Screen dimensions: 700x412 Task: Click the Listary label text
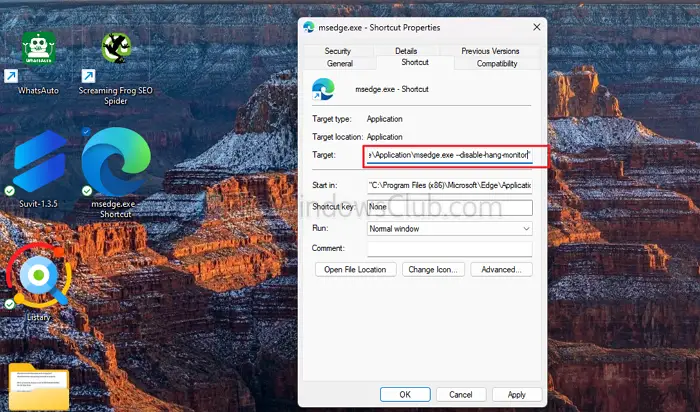coord(38,317)
